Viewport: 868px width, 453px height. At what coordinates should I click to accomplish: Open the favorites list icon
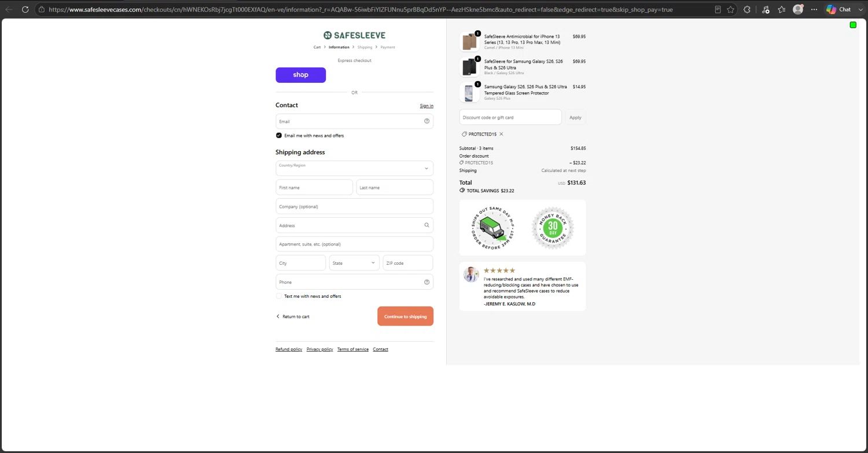pyautogui.click(x=782, y=9)
